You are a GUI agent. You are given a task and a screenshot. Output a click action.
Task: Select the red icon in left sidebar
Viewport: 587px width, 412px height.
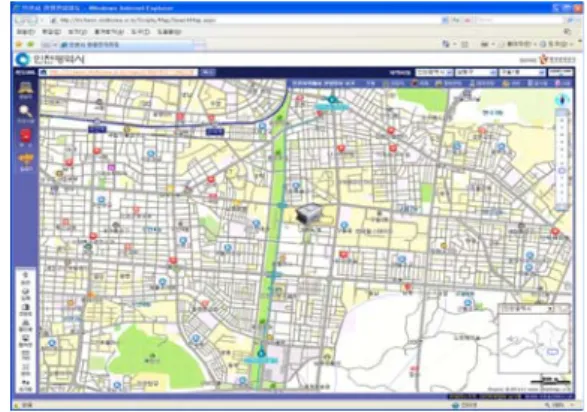click(x=25, y=136)
